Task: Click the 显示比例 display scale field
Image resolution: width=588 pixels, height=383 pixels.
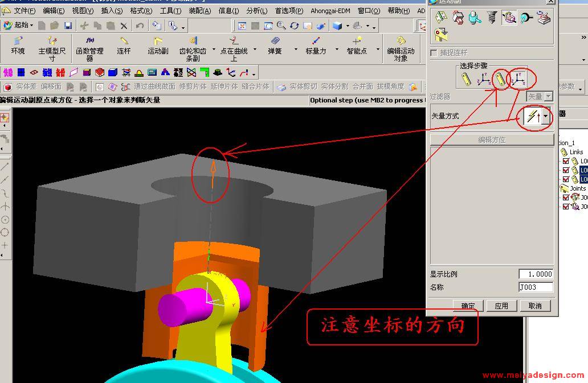Action: [x=536, y=274]
